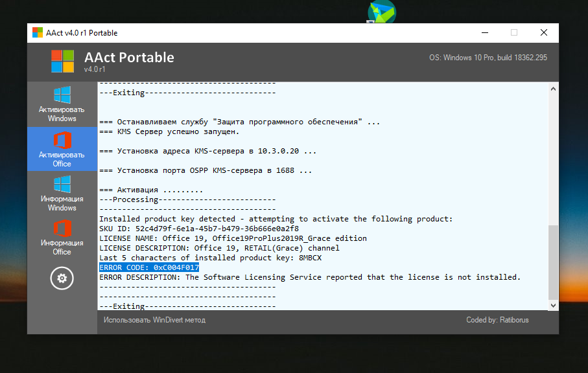Click the AAct title bar app icon

coord(38,32)
